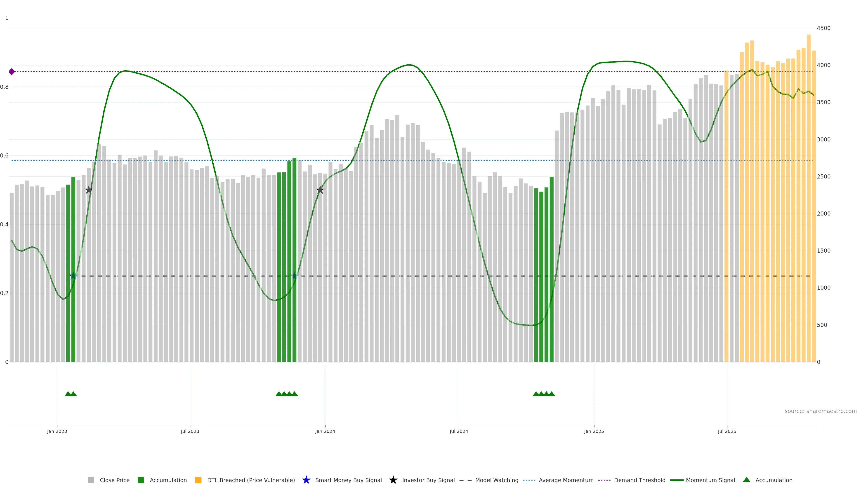Click black Investor Buy star in early 2023
Viewport: 868px width, 488px height.
tap(89, 190)
